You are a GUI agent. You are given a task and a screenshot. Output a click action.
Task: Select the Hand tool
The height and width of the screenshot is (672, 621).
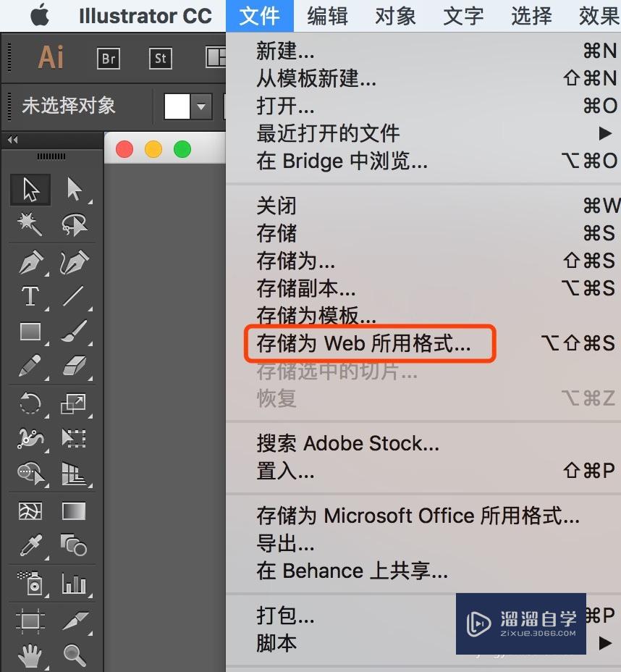(29, 654)
